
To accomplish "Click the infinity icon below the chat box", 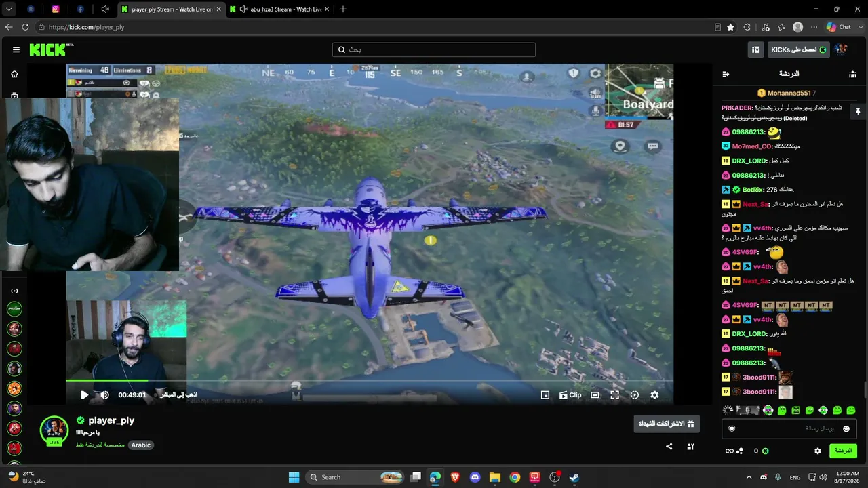I will (730, 451).
